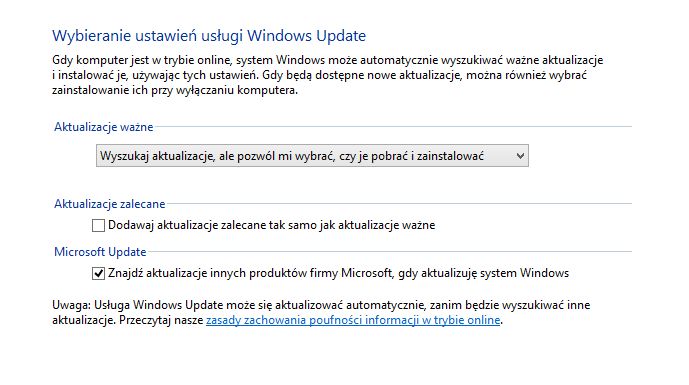Open the 'Wyszukaj aktualizacje, ale pozwól mi wybrać' combo box
The height and width of the screenshot is (385, 689).
pyautogui.click(x=312, y=156)
